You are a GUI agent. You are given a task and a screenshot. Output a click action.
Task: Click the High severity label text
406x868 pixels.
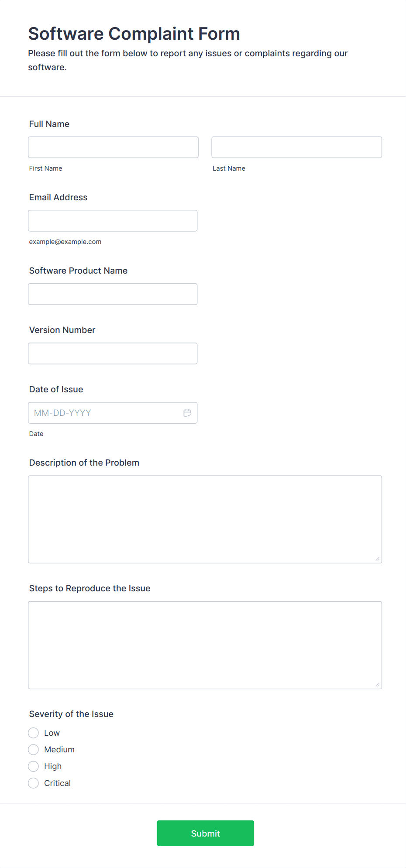tap(53, 766)
